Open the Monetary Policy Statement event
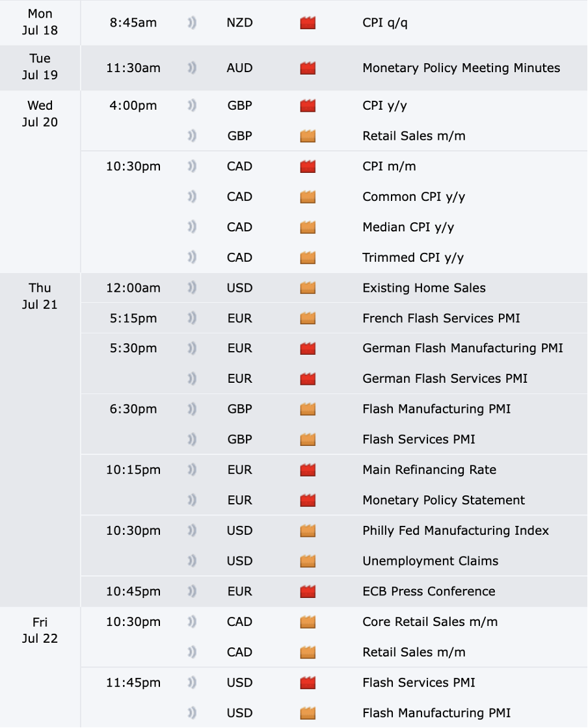Viewport: 588px width, 728px height. point(443,500)
